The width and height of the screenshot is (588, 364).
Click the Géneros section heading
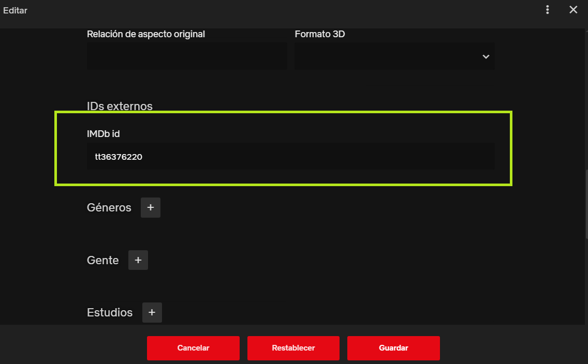click(x=109, y=208)
